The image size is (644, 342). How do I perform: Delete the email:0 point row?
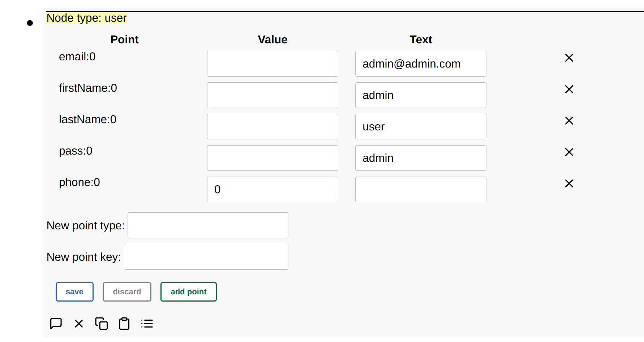(x=569, y=58)
